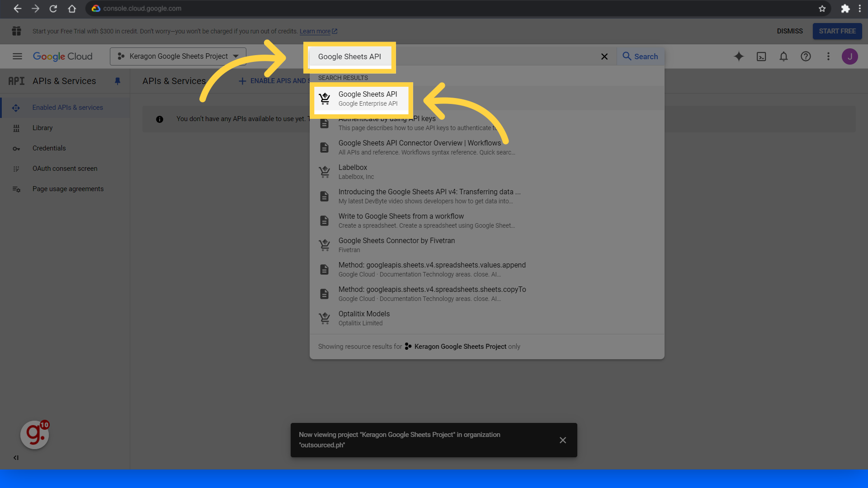Pin APIs & Services product
The width and height of the screenshot is (868, 488).
coord(118,81)
